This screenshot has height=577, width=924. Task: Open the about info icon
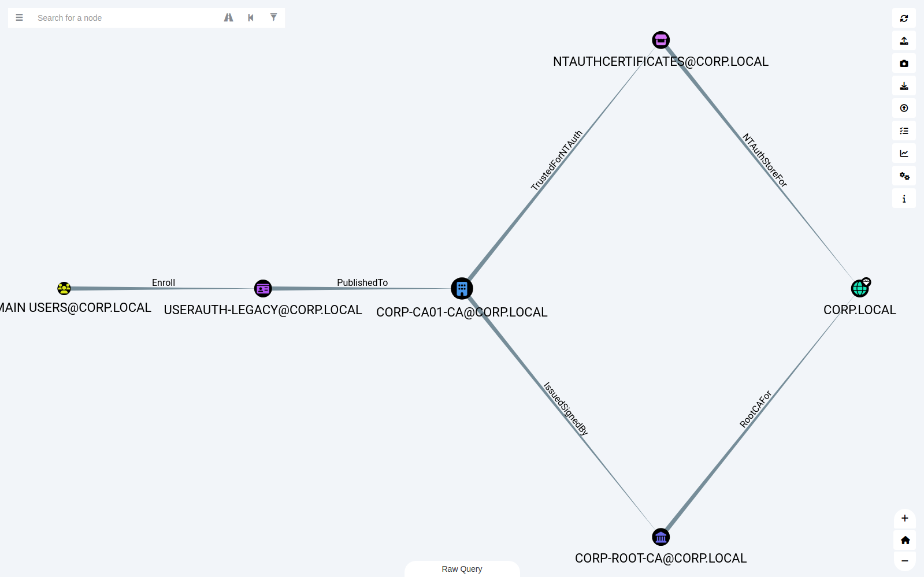[x=904, y=199]
